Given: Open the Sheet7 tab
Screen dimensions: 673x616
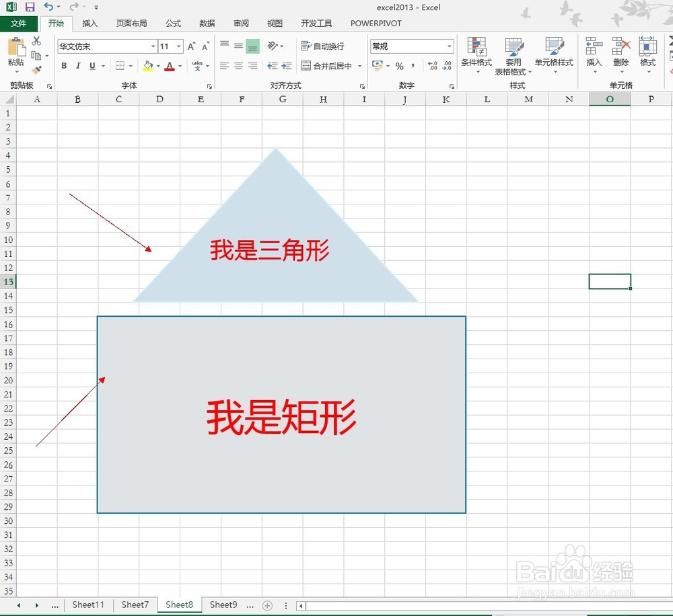Looking at the screenshot, I should 135,605.
